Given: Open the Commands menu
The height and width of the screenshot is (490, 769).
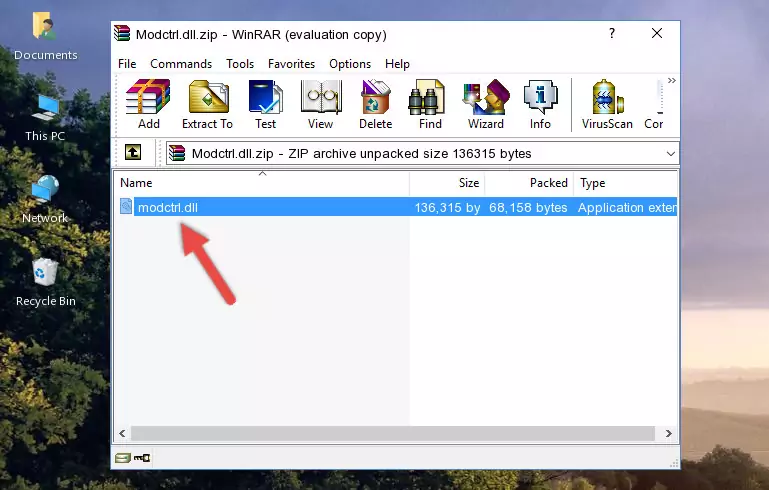Looking at the screenshot, I should click(x=181, y=64).
